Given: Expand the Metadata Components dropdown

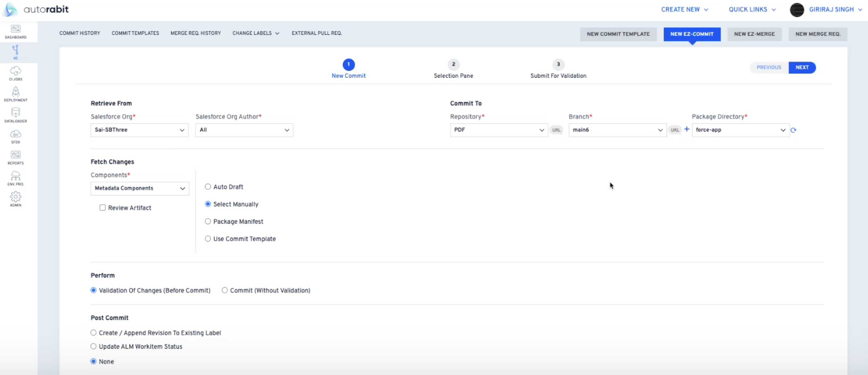Looking at the screenshot, I should pyautogui.click(x=139, y=188).
